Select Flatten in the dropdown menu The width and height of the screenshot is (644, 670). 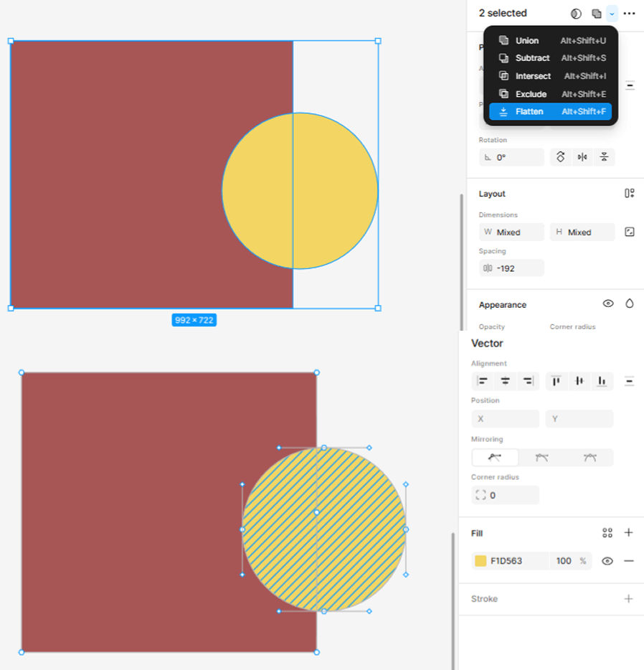tap(551, 111)
